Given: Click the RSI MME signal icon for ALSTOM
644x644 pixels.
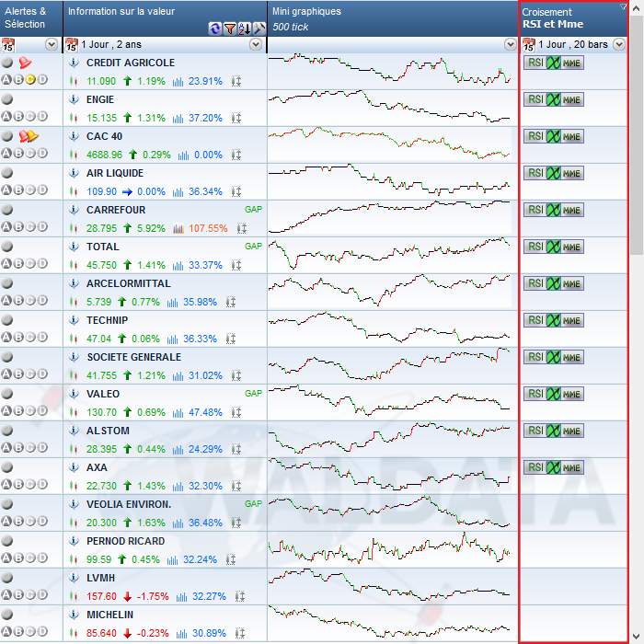Looking at the screenshot, I should pyautogui.click(x=554, y=431).
